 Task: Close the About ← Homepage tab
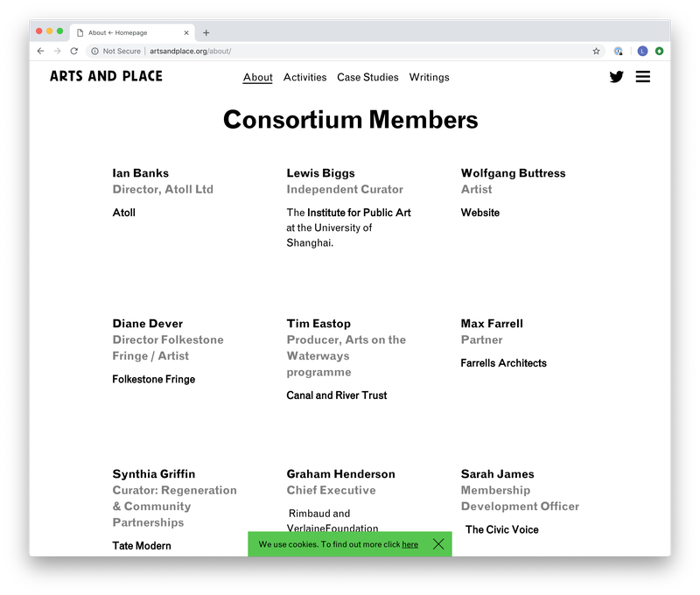click(x=186, y=32)
